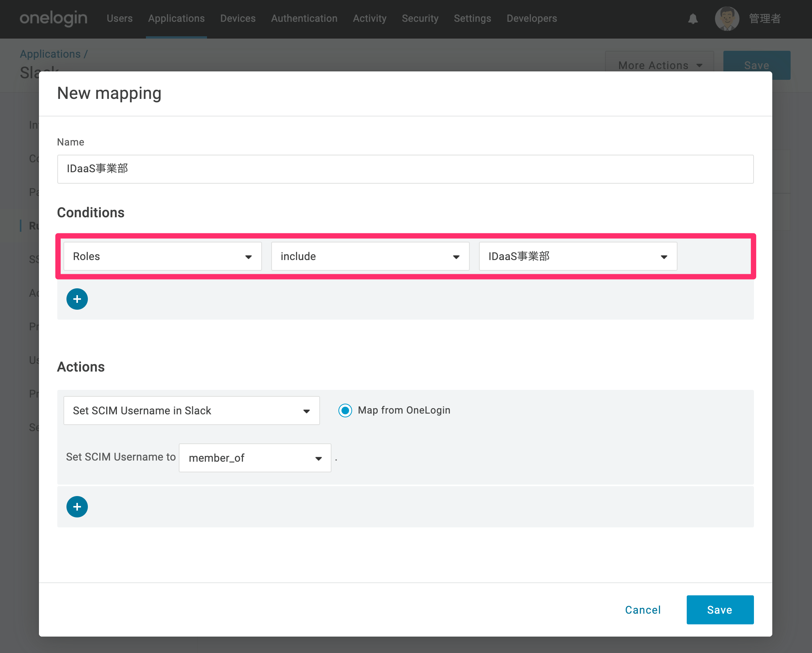Open the Devices menu
The height and width of the screenshot is (653, 812).
[x=238, y=18]
